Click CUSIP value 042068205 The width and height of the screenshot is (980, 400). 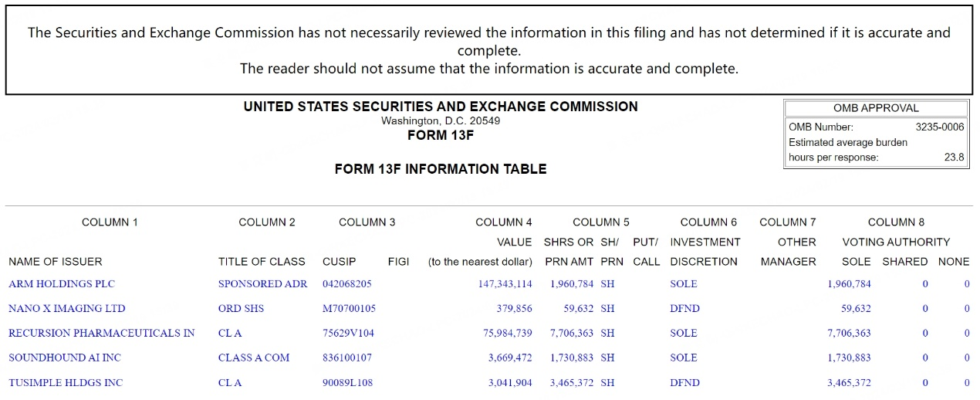346,283
